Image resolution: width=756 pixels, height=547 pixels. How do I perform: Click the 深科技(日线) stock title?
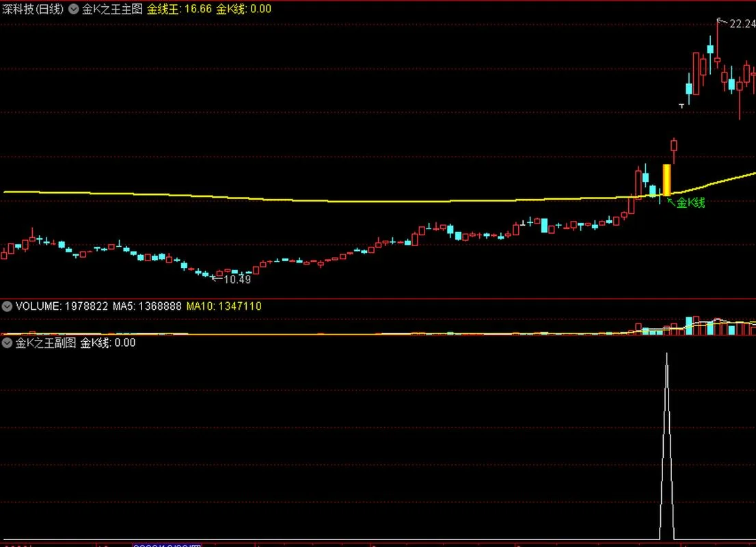pos(33,9)
